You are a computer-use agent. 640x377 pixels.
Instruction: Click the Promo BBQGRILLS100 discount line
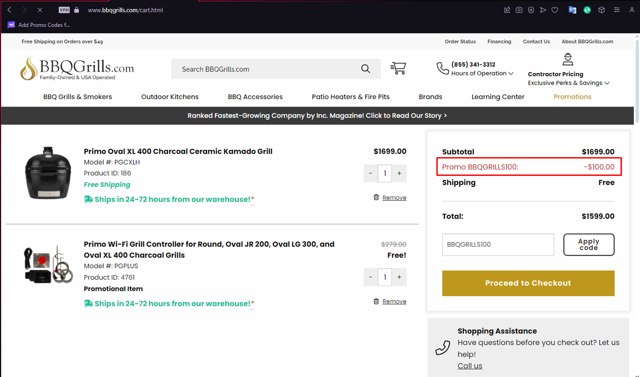coord(529,166)
